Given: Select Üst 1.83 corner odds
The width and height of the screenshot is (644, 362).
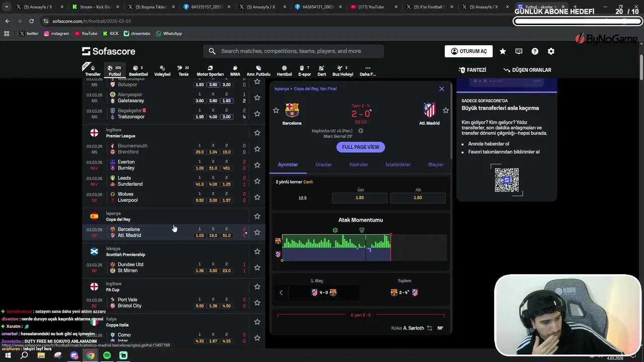Looking at the screenshot, I should 360,198.
